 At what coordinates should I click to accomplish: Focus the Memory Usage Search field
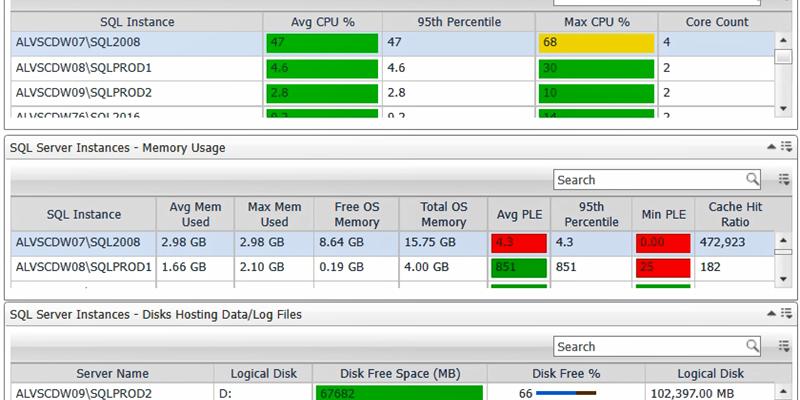coord(657,180)
